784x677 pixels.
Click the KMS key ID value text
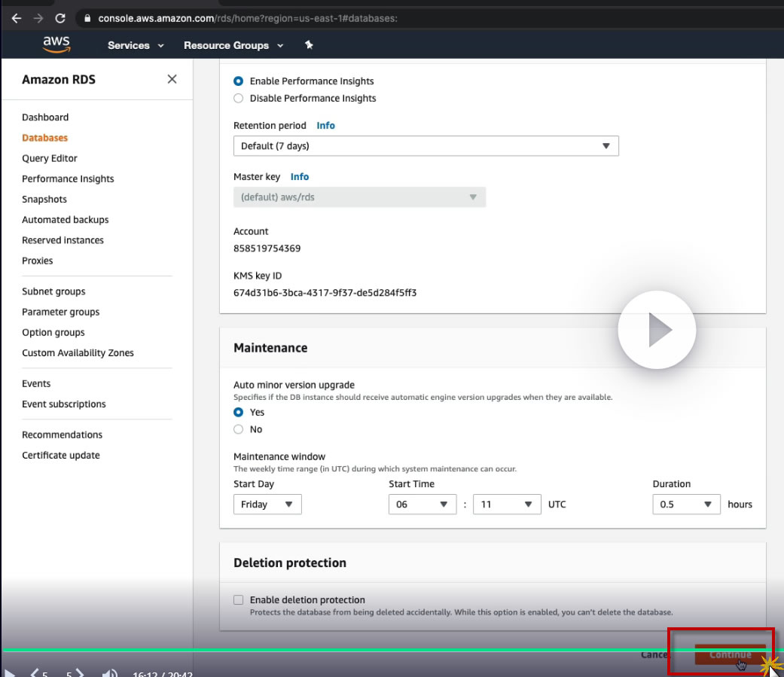(325, 292)
